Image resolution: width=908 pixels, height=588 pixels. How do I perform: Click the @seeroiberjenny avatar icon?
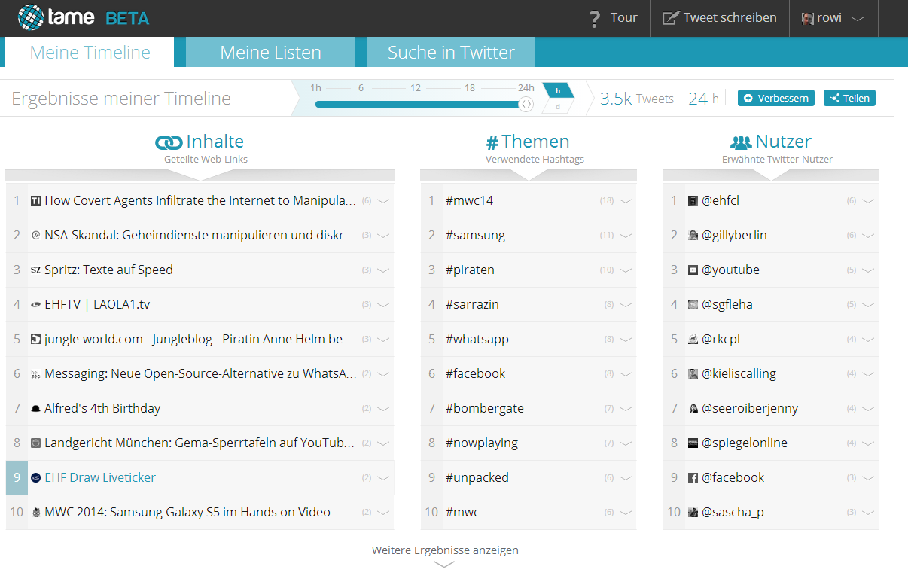click(693, 409)
